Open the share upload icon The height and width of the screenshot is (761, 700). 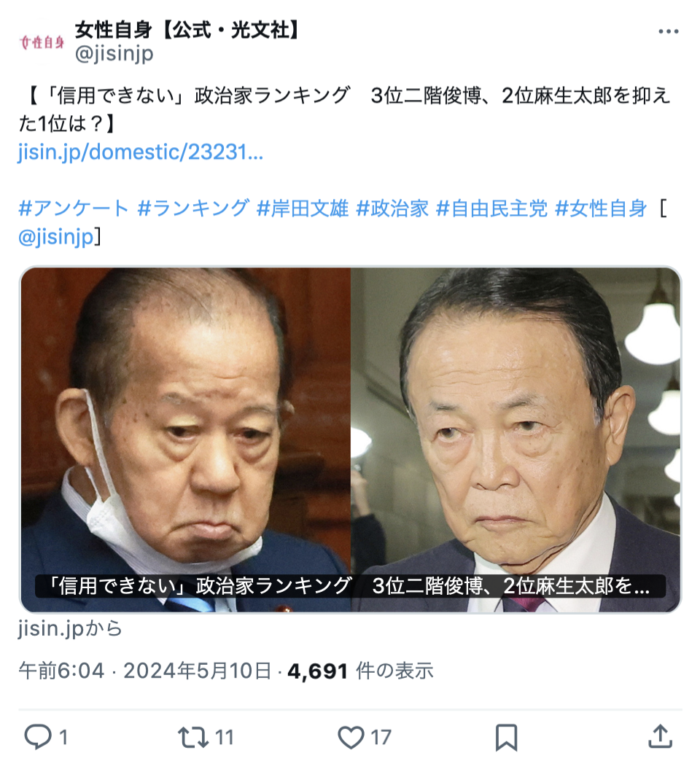point(660,737)
